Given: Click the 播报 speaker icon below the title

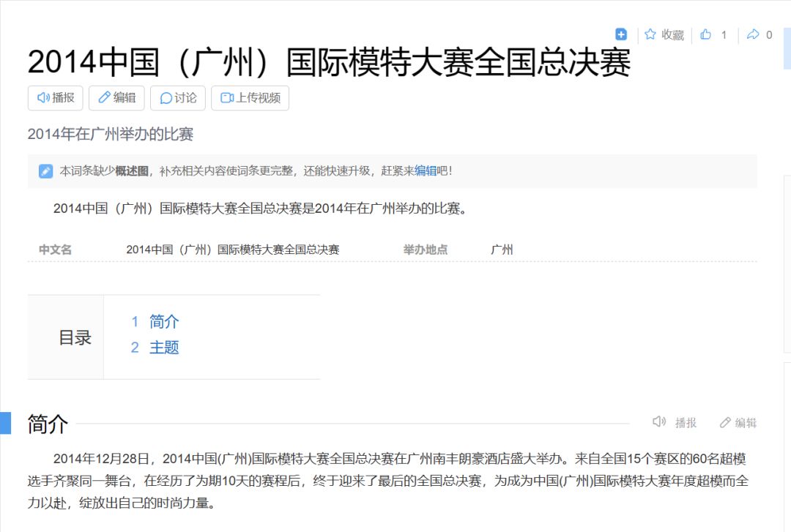Looking at the screenshot, I should pyautogui.click(x=42, y=98).
